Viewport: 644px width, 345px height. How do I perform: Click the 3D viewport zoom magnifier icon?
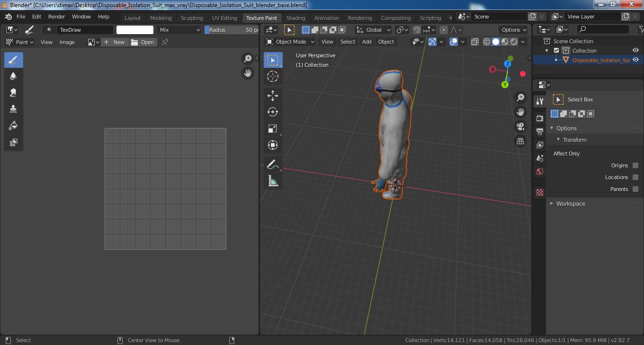coord(520,98)
